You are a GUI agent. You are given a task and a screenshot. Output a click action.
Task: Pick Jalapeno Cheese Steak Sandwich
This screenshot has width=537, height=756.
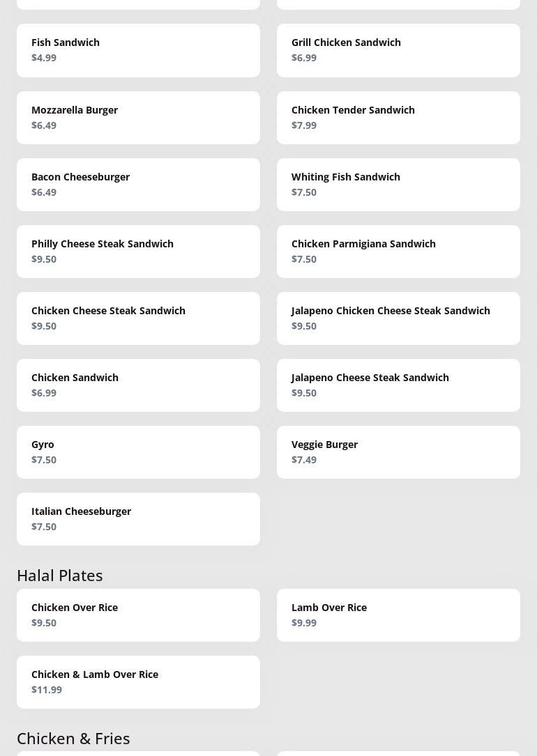398,385
